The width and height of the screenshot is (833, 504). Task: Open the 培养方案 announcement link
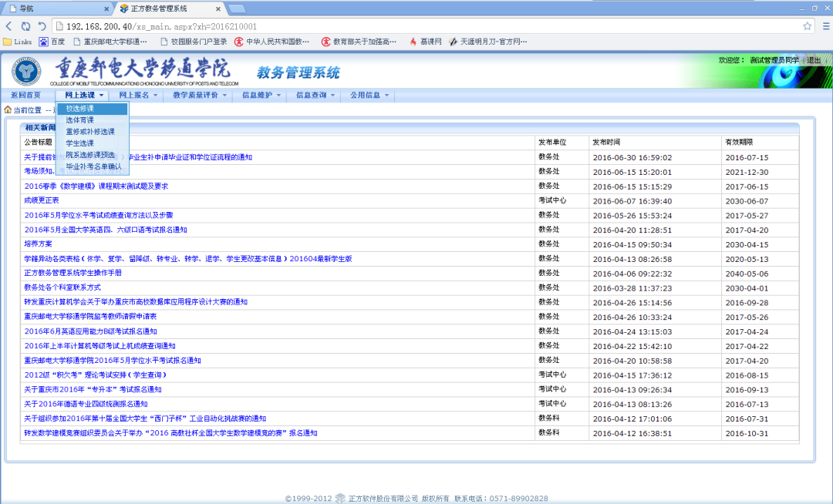38,244
